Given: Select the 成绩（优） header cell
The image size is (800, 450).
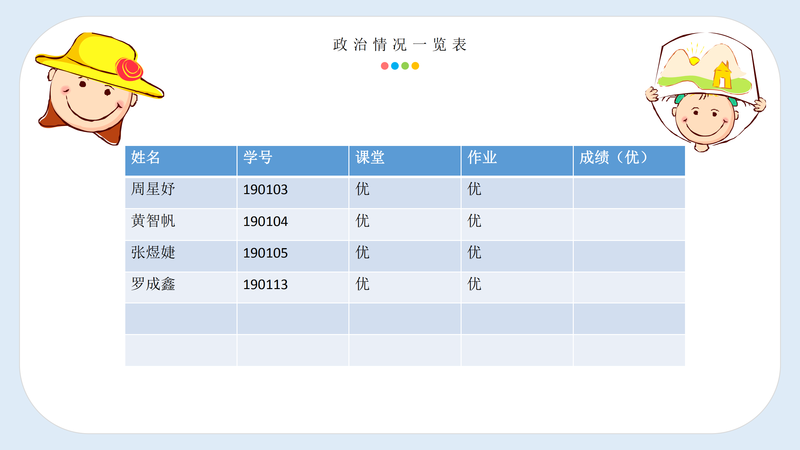Looking at the screenshot, I should tap(629, 161).
